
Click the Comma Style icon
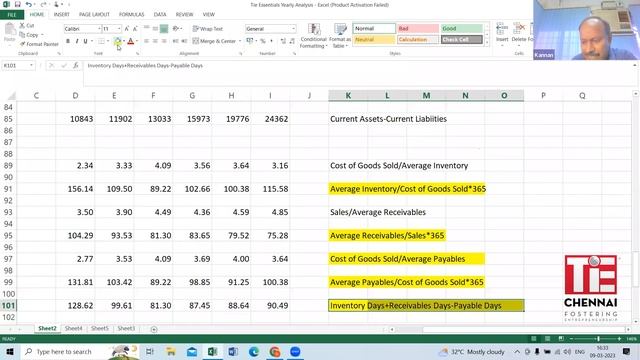click(271, 41)
